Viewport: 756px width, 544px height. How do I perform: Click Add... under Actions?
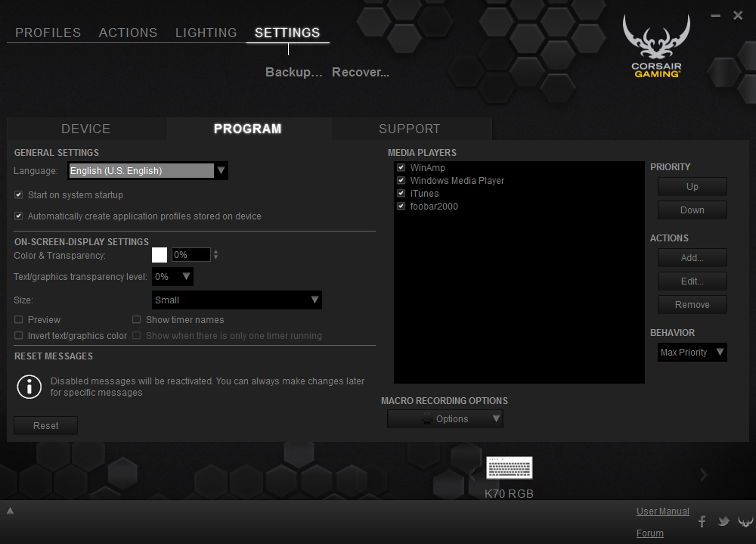692,258
